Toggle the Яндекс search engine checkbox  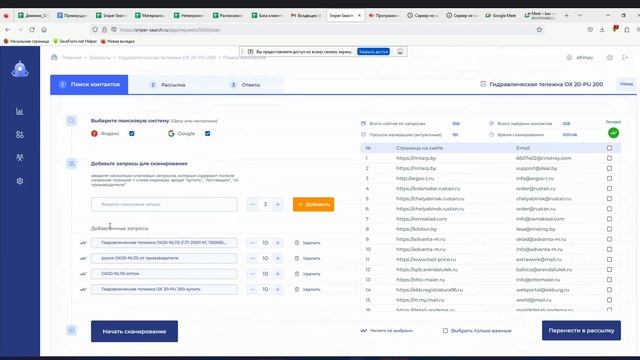point(131,133)
